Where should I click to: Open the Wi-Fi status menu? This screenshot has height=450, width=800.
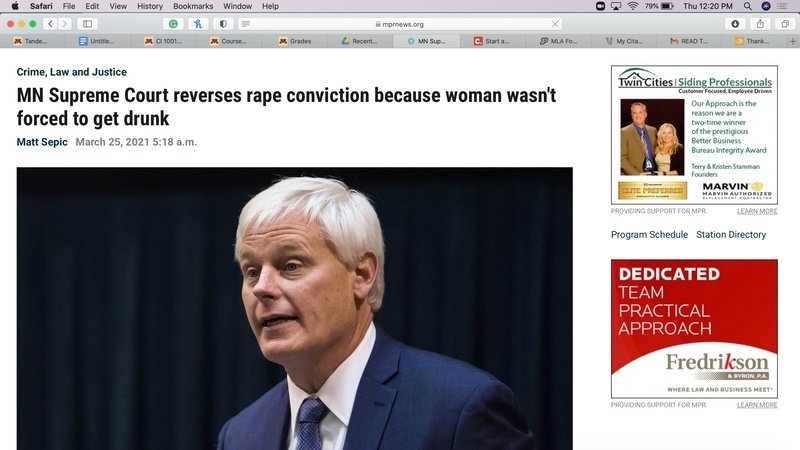pyautogui.click(x=633, y=6)
